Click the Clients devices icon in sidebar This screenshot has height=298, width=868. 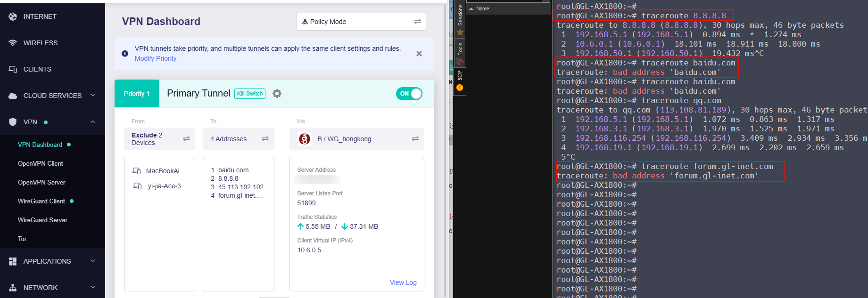13,69
